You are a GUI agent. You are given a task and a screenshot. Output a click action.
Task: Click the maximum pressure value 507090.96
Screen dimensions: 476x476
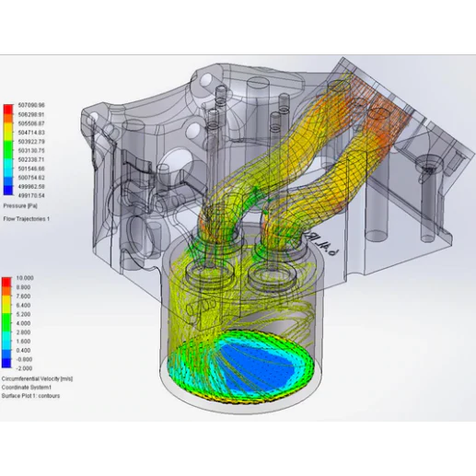click(x=31, y=105)
